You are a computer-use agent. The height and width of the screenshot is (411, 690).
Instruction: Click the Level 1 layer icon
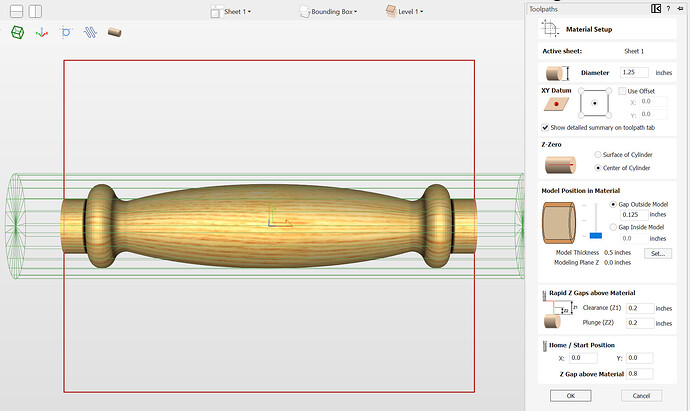[x=391, y=11]
